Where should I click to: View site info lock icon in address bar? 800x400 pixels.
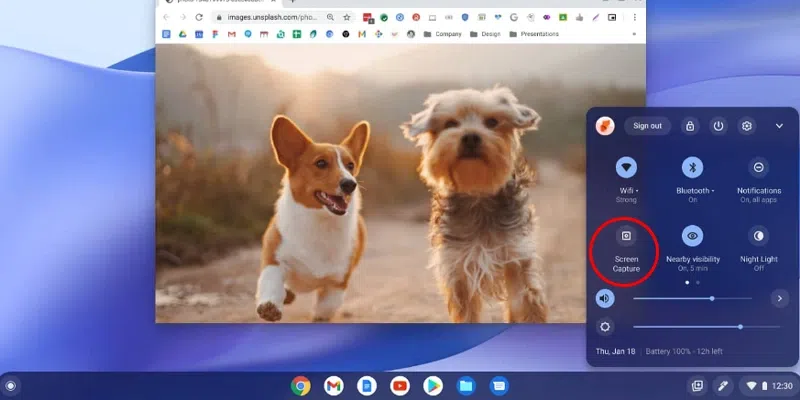tap(219, 17)
